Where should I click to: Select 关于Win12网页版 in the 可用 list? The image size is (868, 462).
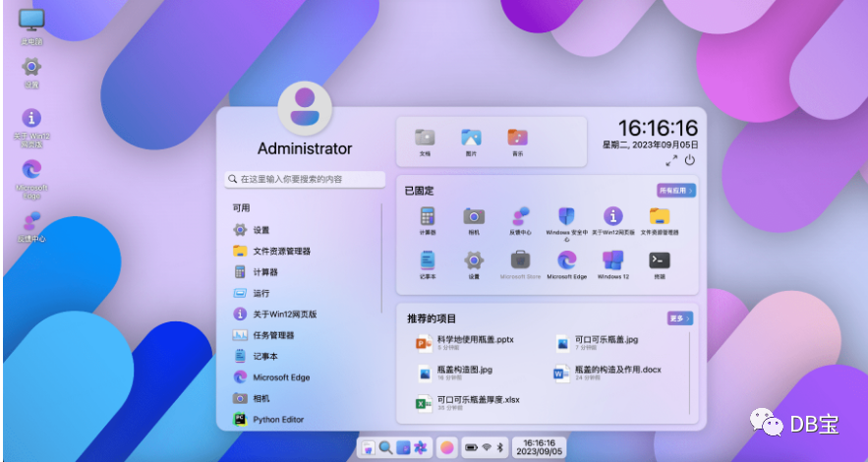tap(305, 314)
